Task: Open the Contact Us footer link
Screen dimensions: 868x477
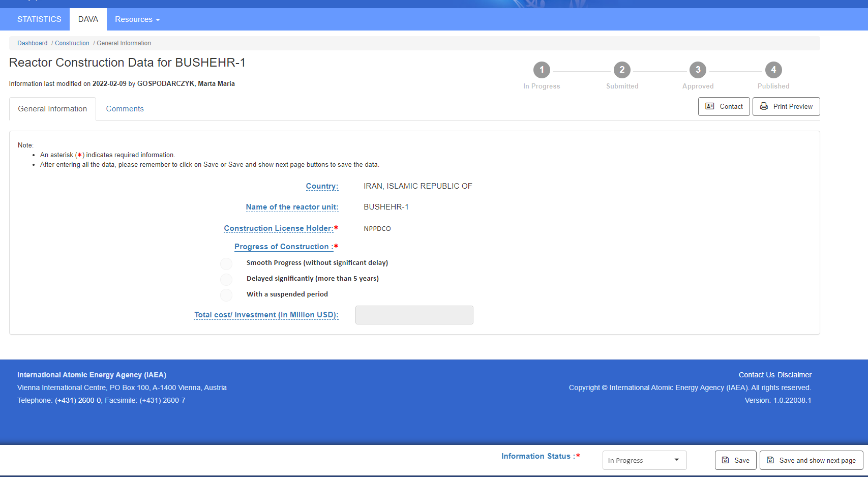Action: coord(757,375)
